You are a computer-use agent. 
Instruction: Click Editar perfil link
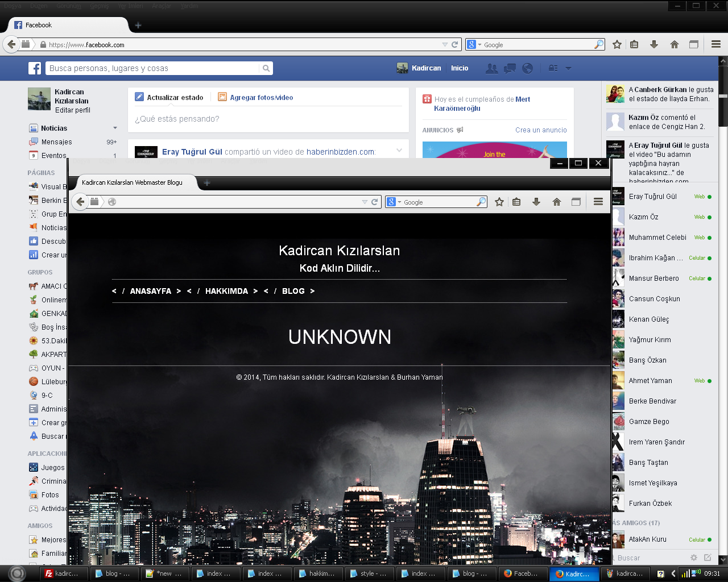click(73, 110)
